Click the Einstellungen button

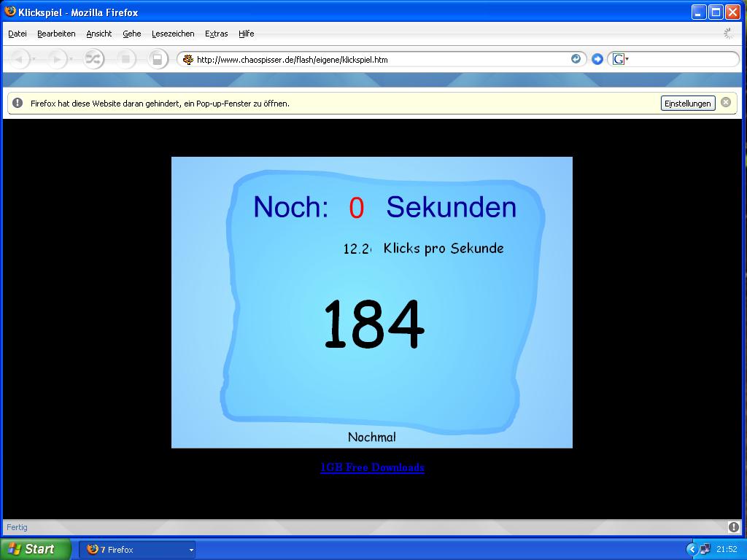[687, 104]
